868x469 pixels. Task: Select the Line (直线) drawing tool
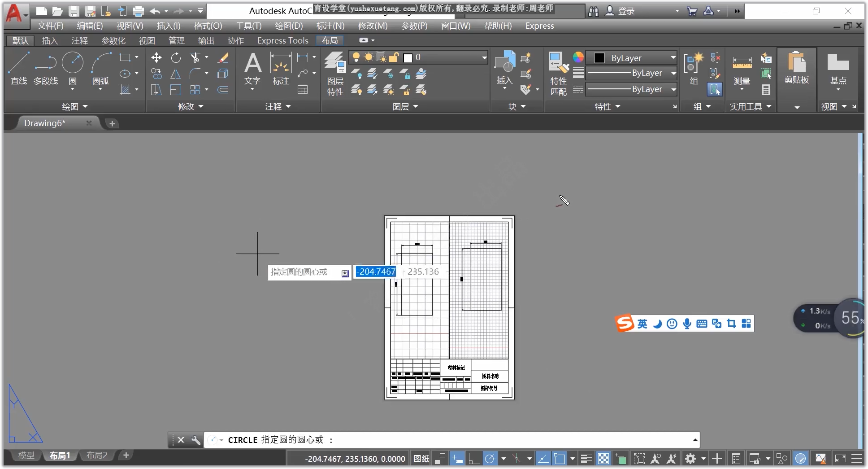pyautogui.click(x=19, y=68)
